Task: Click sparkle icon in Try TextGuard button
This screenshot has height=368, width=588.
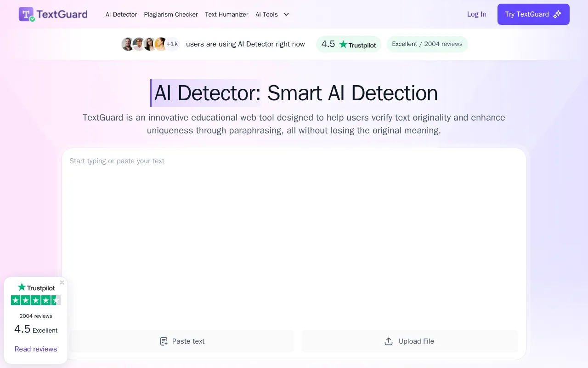Action: coord(557,14)
